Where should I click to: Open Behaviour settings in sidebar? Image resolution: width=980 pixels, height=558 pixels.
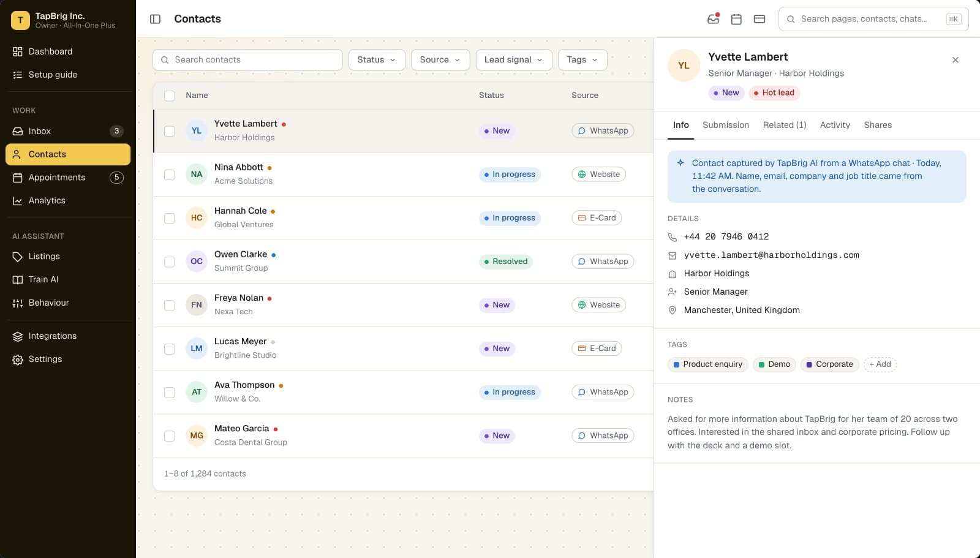point(68,303)
